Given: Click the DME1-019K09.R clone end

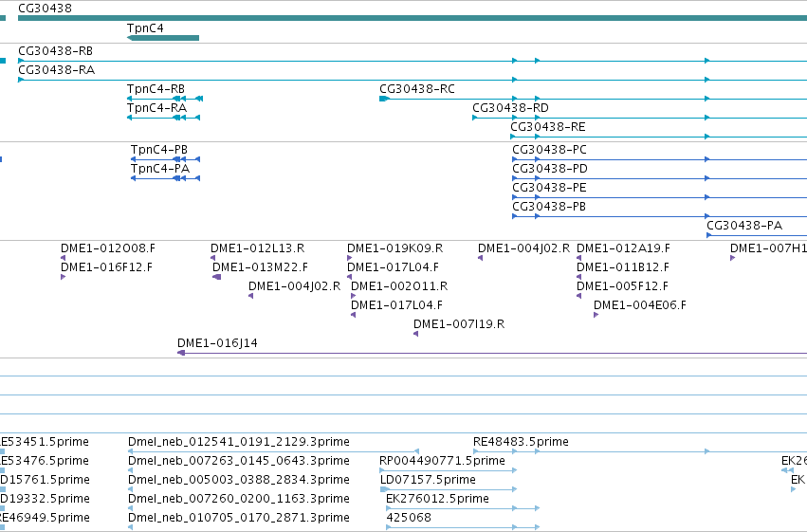Looking at the screenshot, I should pos(350,258).
